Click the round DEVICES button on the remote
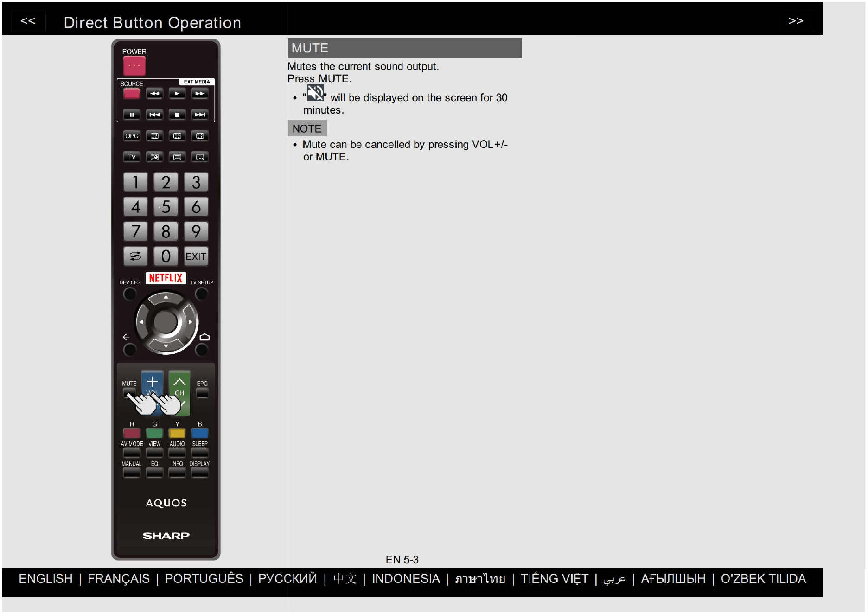The image size is (868, 614). click(130, 294)
